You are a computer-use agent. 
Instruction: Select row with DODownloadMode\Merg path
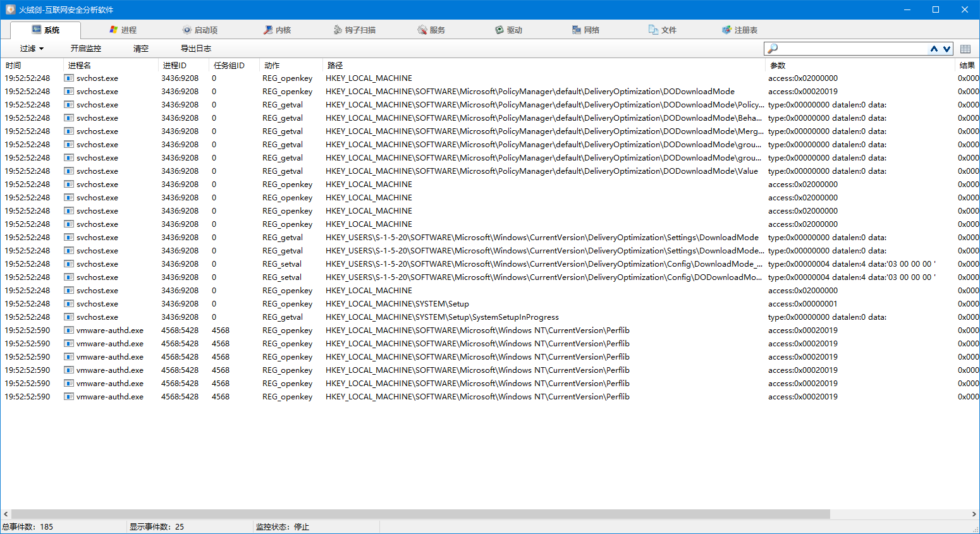tap(490, 131)
